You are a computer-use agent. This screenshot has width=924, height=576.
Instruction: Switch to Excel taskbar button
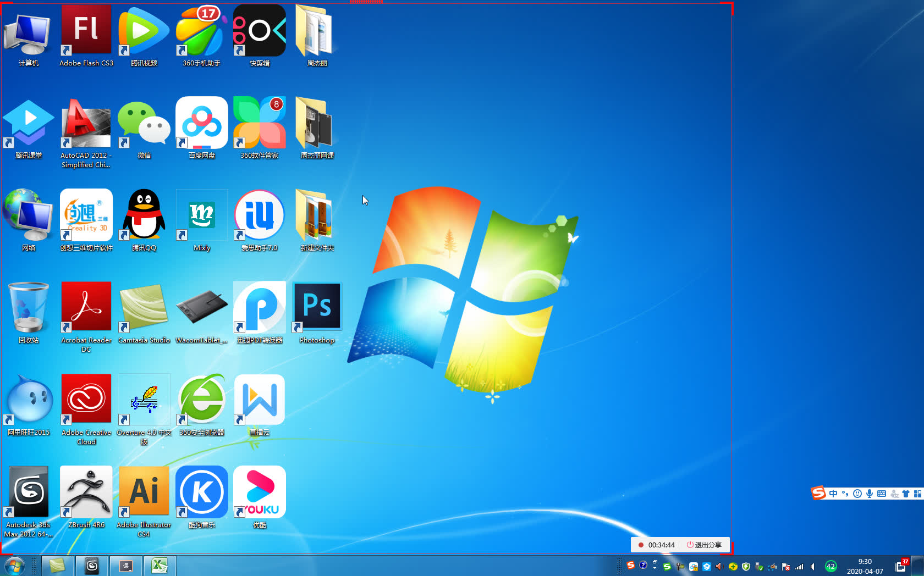coord(159,566)
